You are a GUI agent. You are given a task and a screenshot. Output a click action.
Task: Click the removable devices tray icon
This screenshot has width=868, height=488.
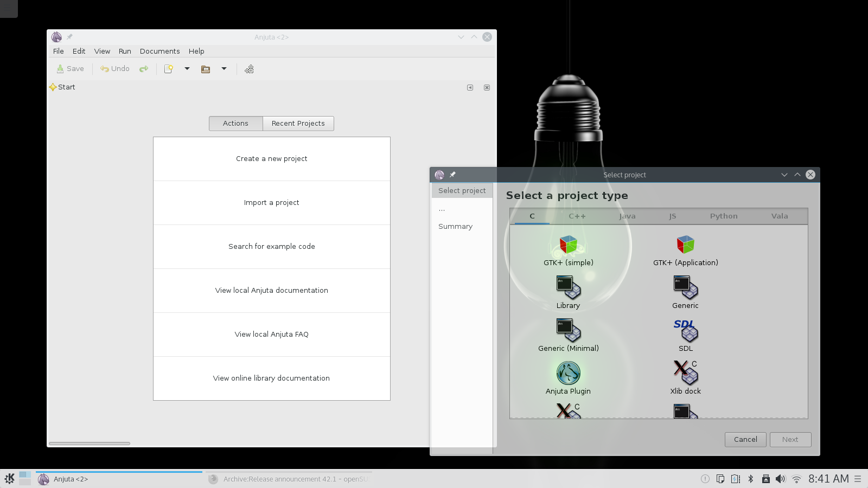point(766,479)
